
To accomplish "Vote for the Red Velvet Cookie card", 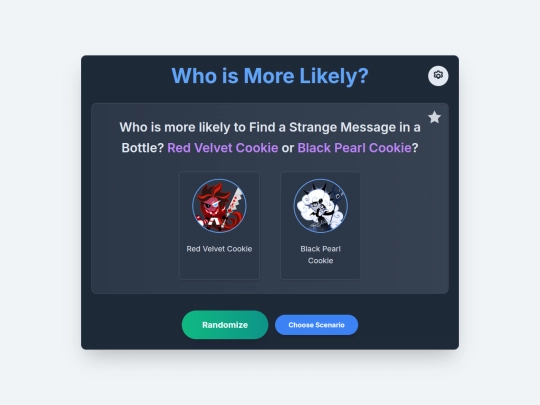I will pyautogui.click(x=219, y=225).
